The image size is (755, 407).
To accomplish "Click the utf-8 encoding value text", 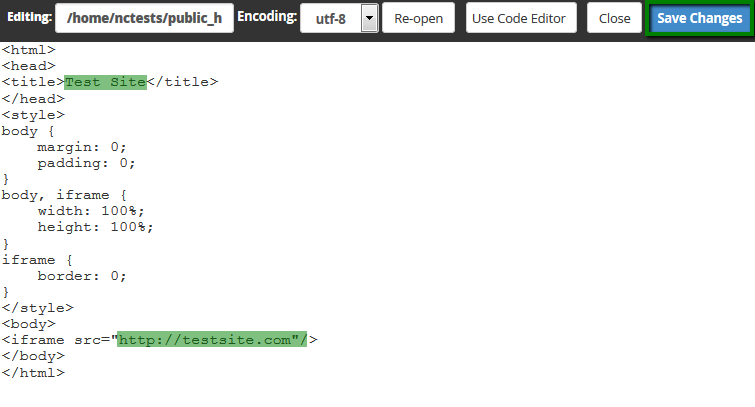I will (x=331, y=19).
